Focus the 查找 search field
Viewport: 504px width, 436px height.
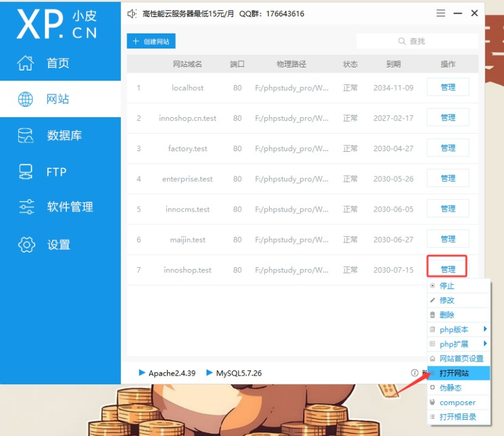tap(417, 41)
